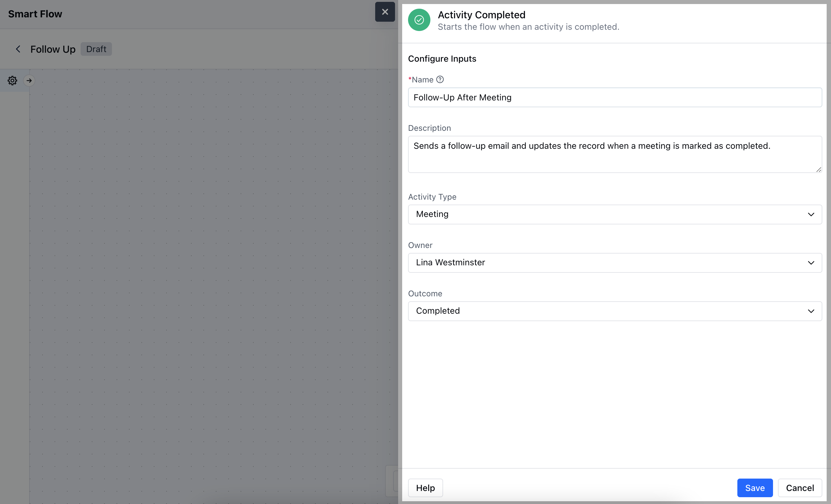Click the Follow Up flow title

53,49
